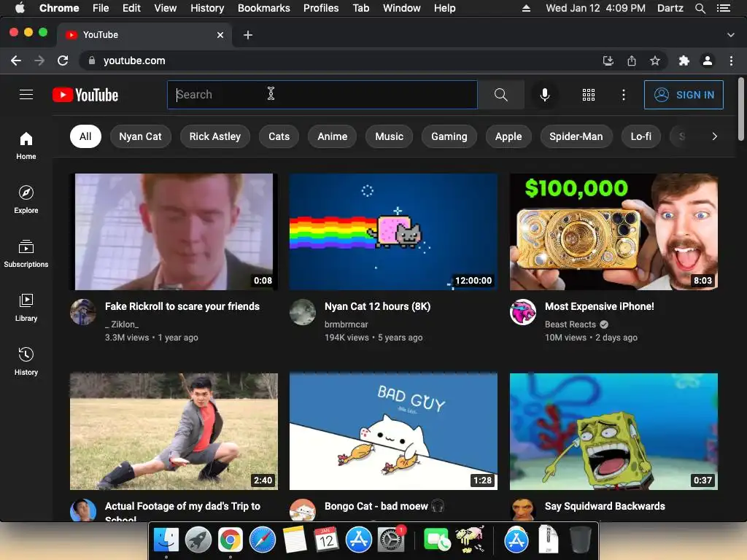The image size is (747, 560).
Task: Select the Cats filter chip
Action: coord(279,136)
